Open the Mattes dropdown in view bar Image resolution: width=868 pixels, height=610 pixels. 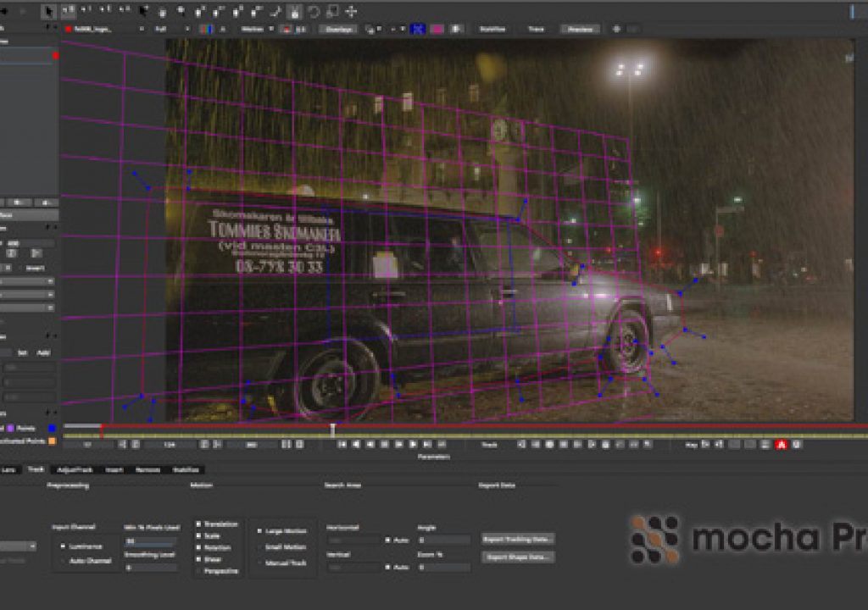click(x=256, y=29)
